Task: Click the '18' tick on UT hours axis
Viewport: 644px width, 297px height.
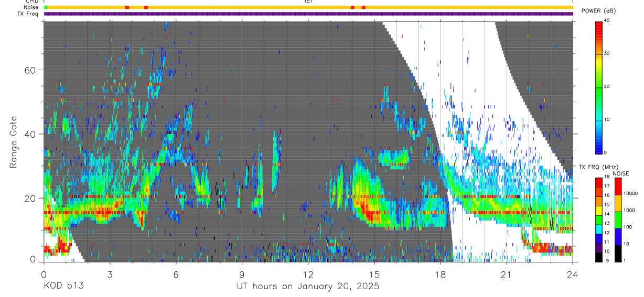Action: 440,274
